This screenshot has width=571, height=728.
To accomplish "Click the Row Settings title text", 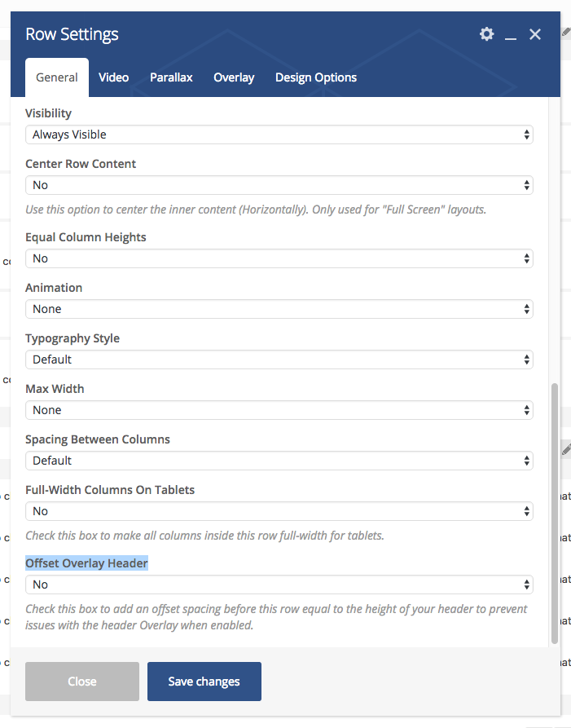I will (x=72, y=34).
